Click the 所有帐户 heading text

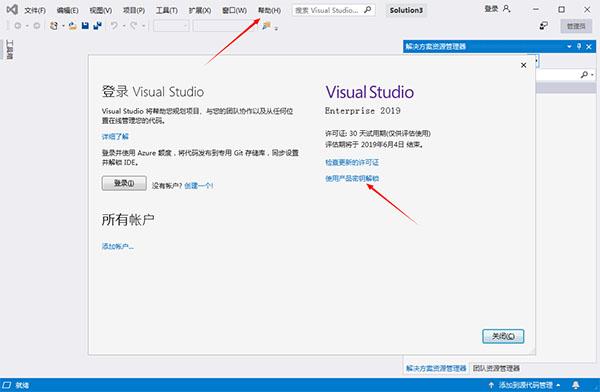[x=128, y=219]
